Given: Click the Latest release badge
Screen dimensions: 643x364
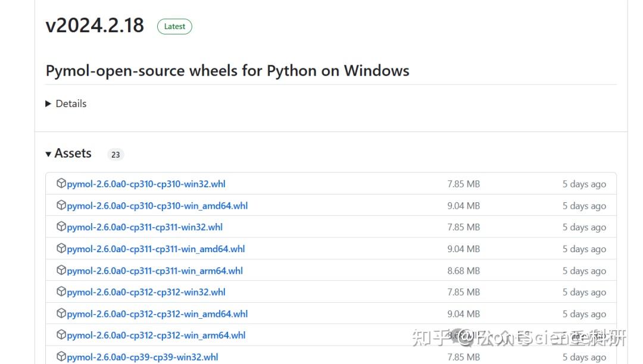Looking at the screenshot, I should tap(174, 26).
